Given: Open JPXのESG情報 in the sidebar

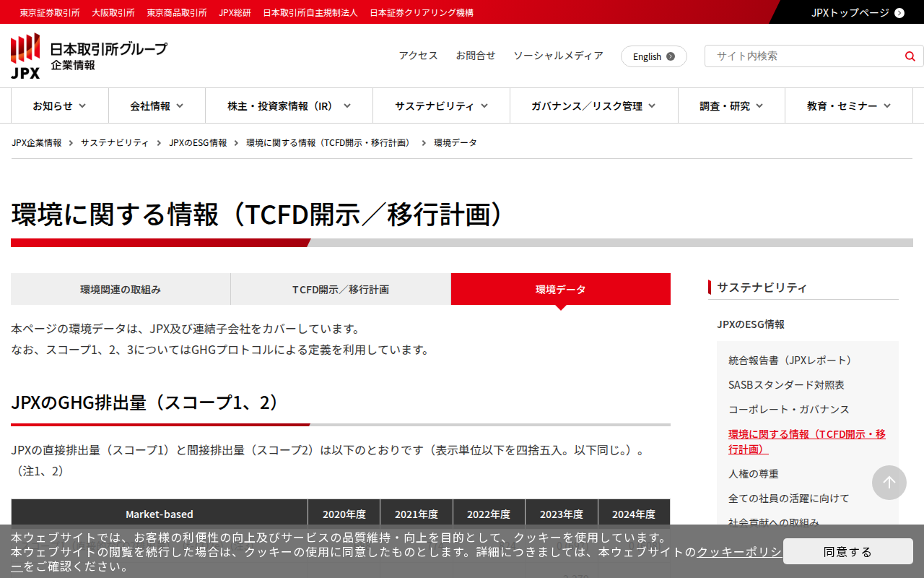Looking at the screenshot, I should [751, 324].
